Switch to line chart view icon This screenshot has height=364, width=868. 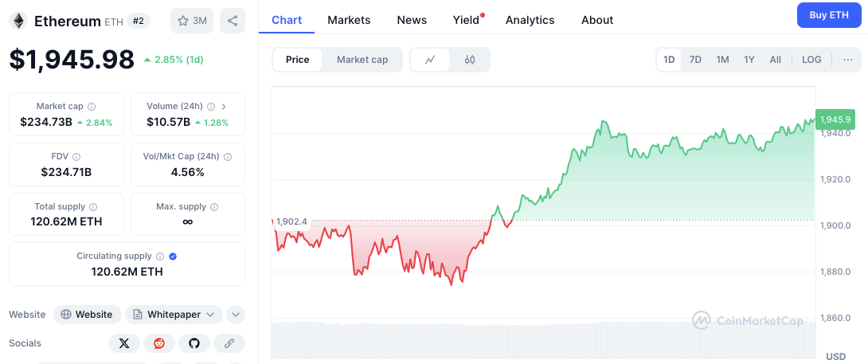(x=430, y=60)
